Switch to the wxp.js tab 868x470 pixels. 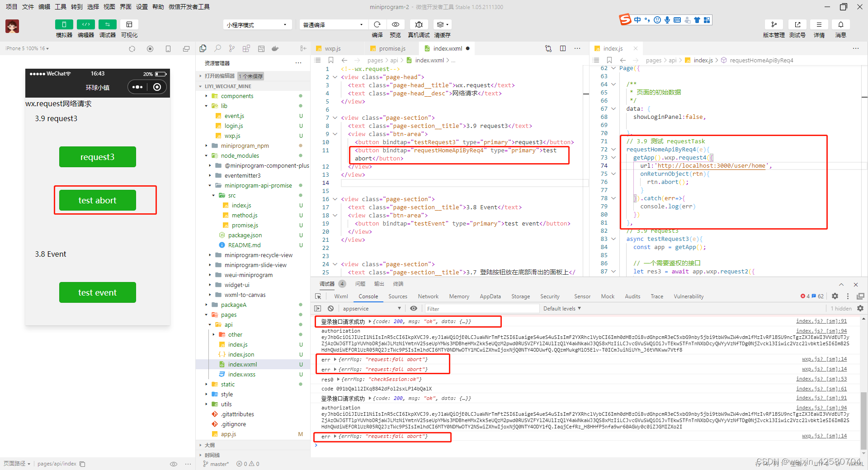[332, 48]
